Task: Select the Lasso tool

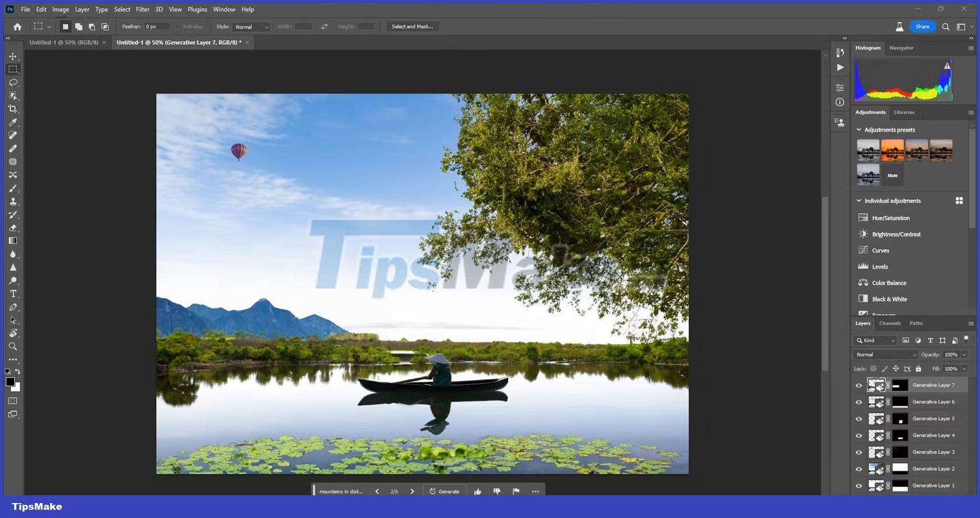Action: 13,82
